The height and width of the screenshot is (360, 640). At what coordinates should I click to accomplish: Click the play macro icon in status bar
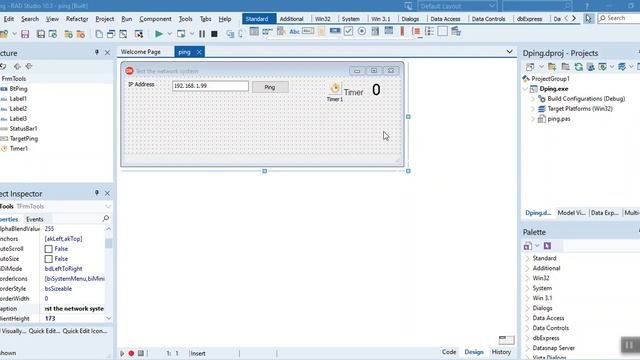point(122,353)
